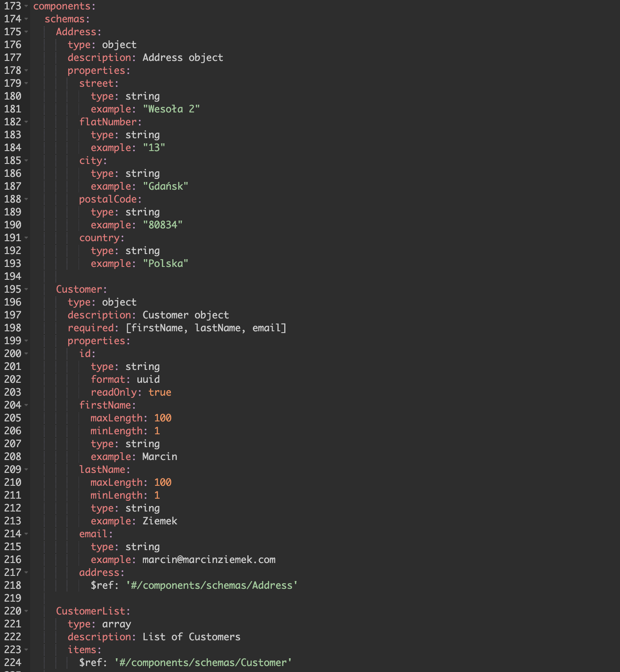Place cursor on the '#/components/schemas/Address' reference
The height and width of the screenshot is (672, 620).
pos(212,585)
